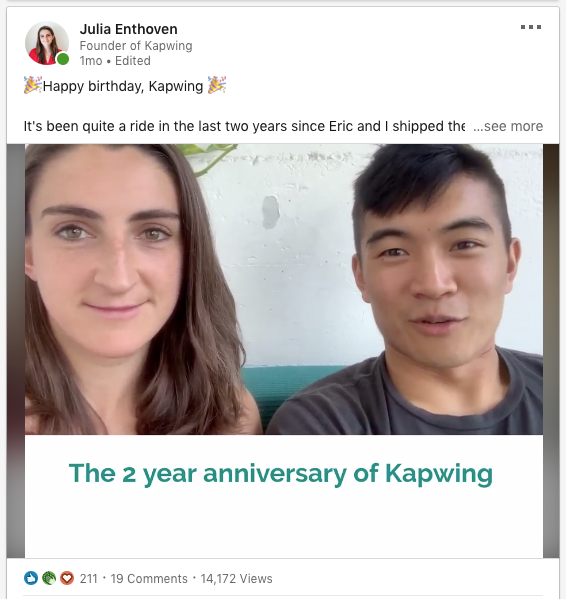Click the 'Happy birthday, Kapwing' post text
566x599 pixels.
pyautogui.click(x=123, y=86)
